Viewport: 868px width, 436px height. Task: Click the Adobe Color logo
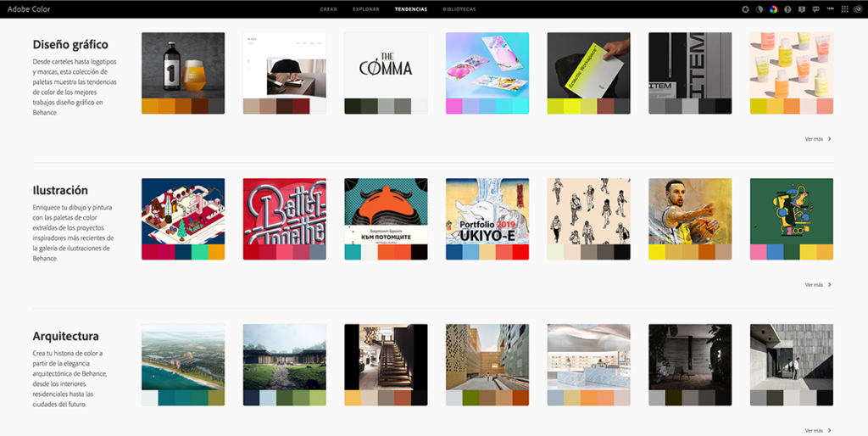(x=29, y=9)
